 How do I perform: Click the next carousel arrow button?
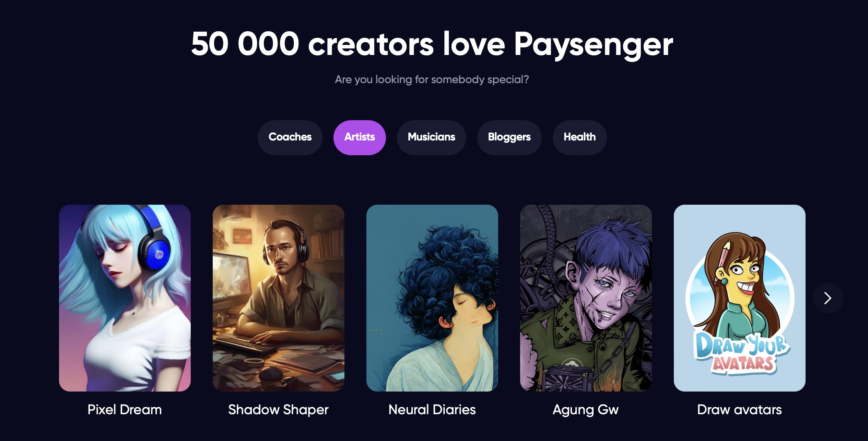(x=828, y=298)
